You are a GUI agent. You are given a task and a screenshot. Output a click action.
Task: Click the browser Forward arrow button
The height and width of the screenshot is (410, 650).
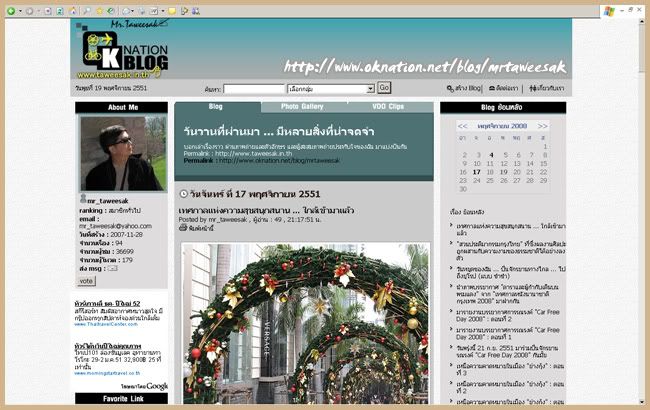pos(29,11)
